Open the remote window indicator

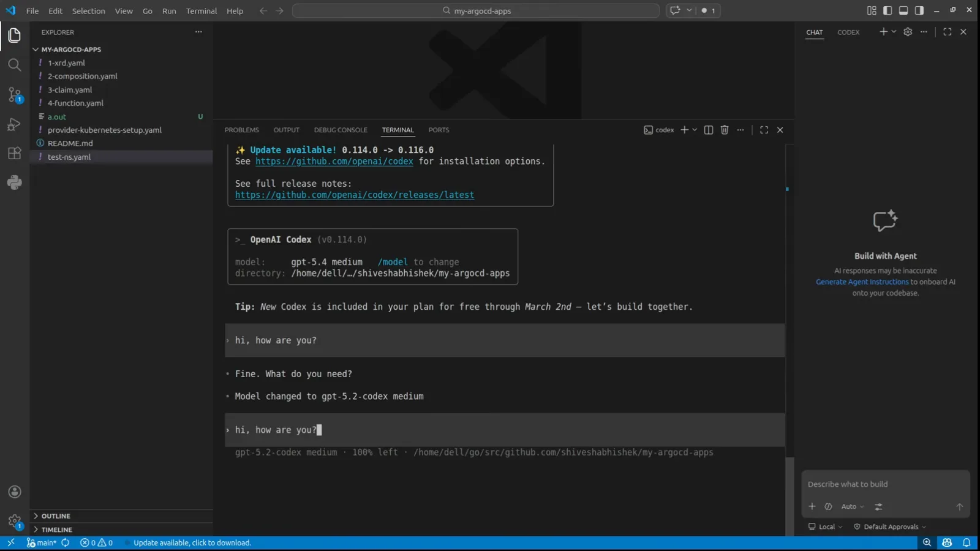click(x=10, y=542)
